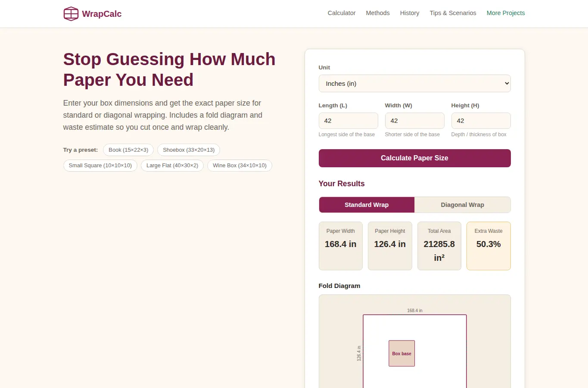Screen dimensions: 588x388
Task: Open the Calculator nav link
Action: click(x=342, y=13)
